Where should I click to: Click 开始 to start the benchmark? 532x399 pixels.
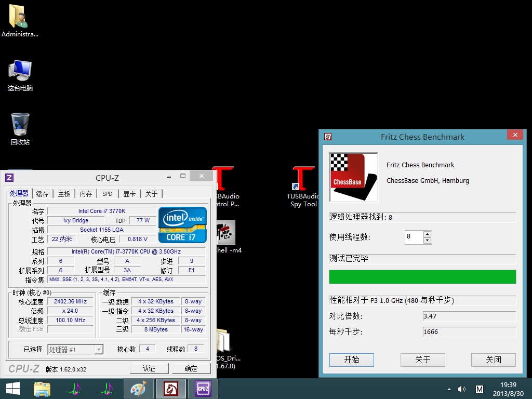[352, 360]
